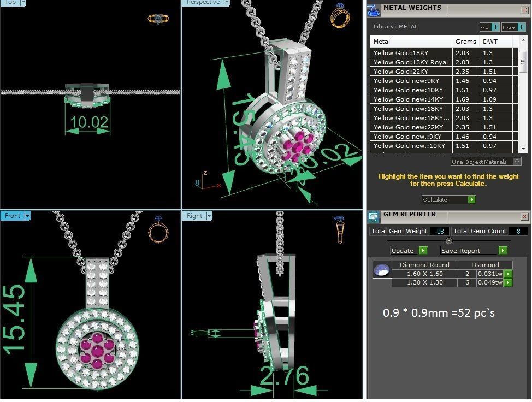Select the Yellow Gold new.:10KY row
Screen dimensions: 532x402
[x=444, y=146]
